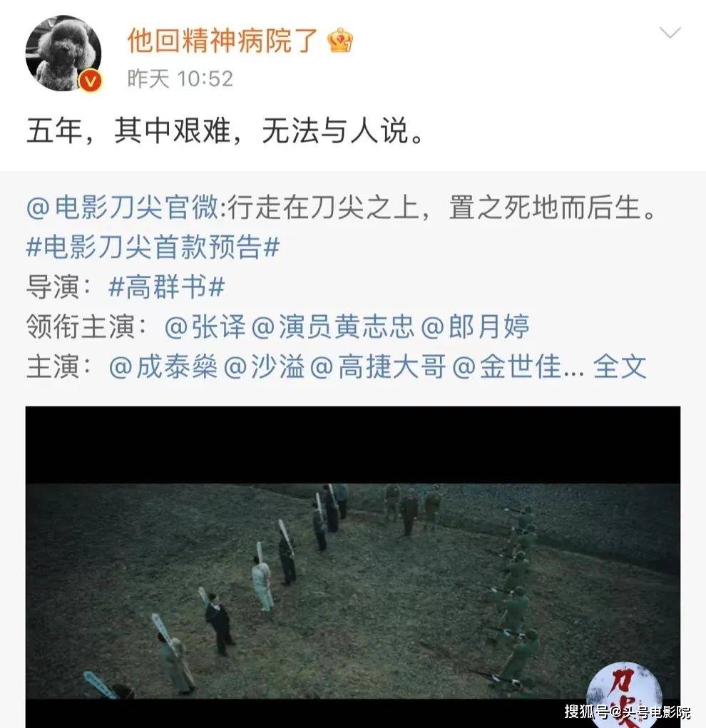Click the orange verified V badge
Viewport: 706px width, 728px height.
click(91, 81)
